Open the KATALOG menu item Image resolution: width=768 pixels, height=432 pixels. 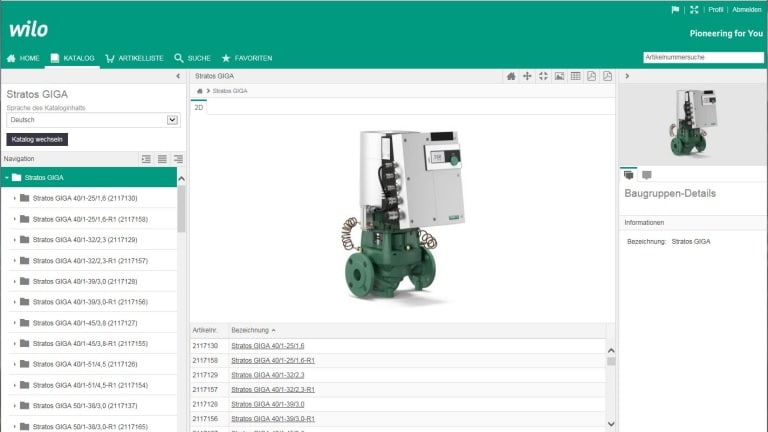(72, 58)
